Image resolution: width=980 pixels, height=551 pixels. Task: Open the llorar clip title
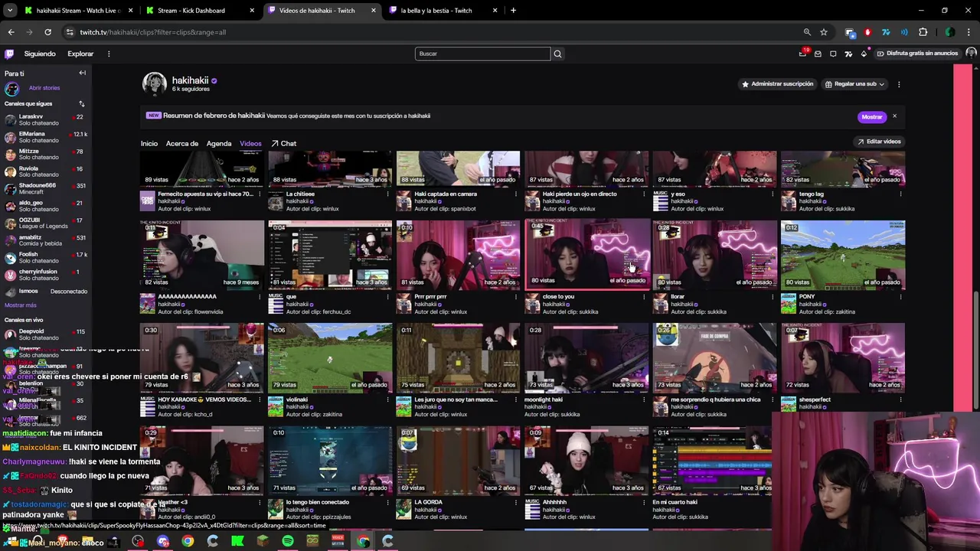(678, 297)
